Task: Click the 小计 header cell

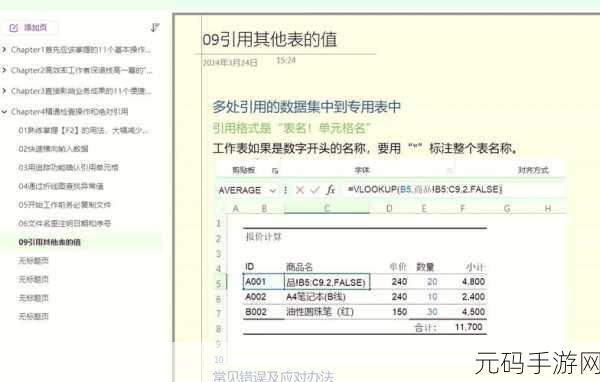Action: click(476, 267)
